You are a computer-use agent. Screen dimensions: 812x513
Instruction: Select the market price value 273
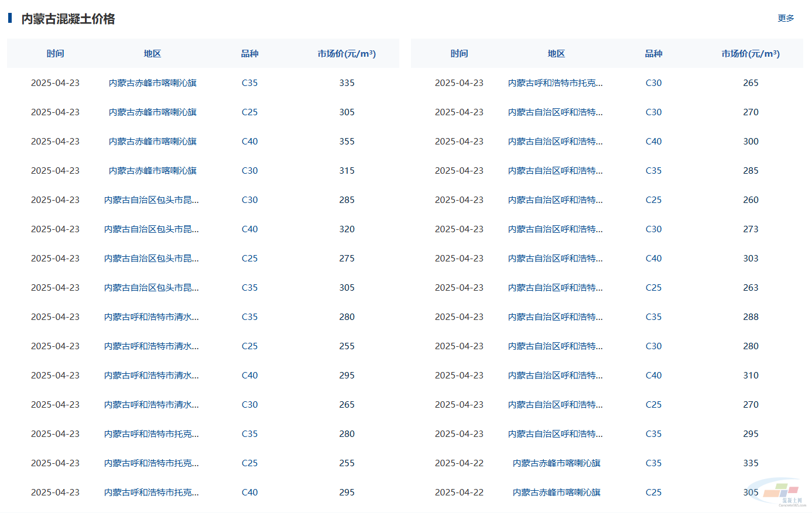click(750, 229)
